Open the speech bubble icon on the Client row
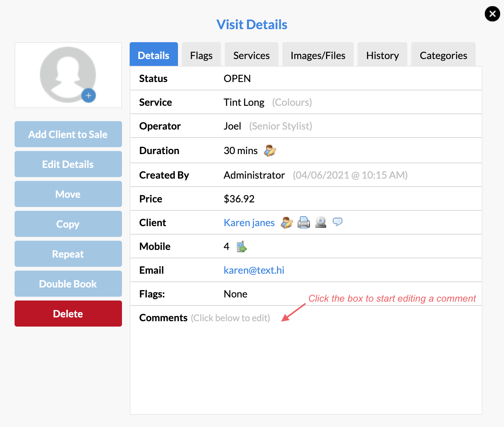 click(338, 222)
